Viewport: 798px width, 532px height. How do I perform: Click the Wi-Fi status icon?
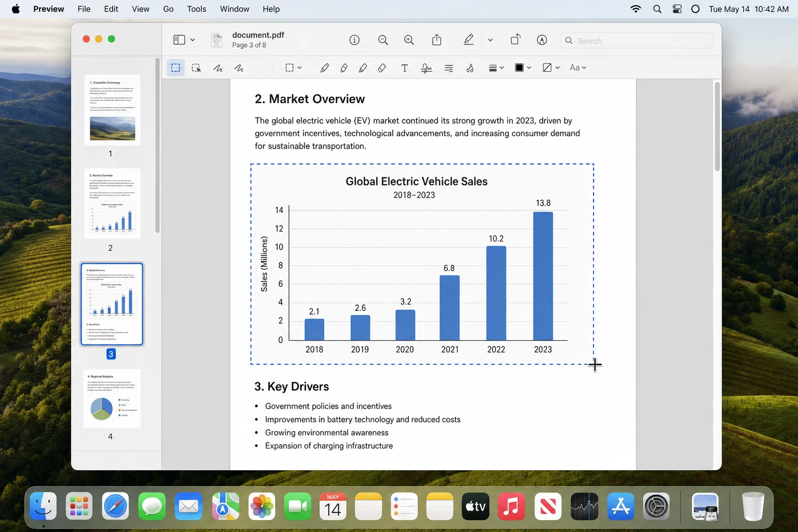click(635, 9)
